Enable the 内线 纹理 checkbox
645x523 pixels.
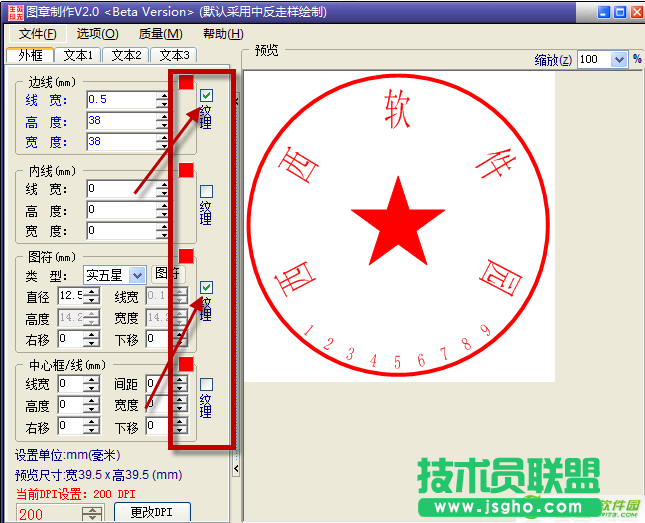(206, 191)
